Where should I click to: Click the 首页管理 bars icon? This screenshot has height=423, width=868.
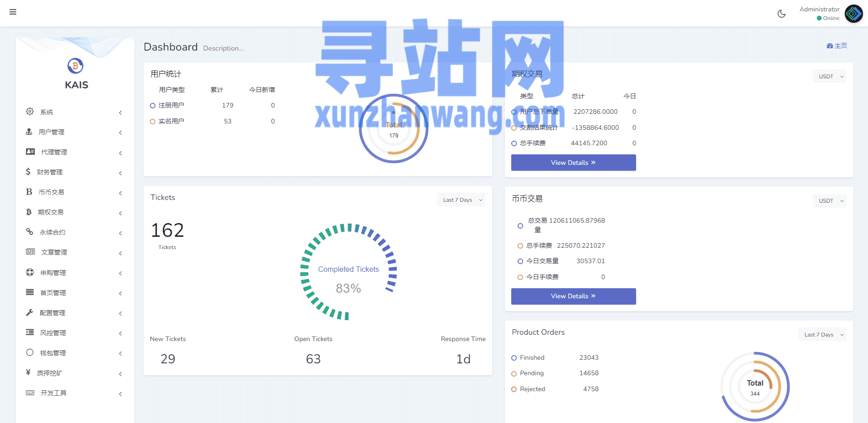(x=30, y=292)
